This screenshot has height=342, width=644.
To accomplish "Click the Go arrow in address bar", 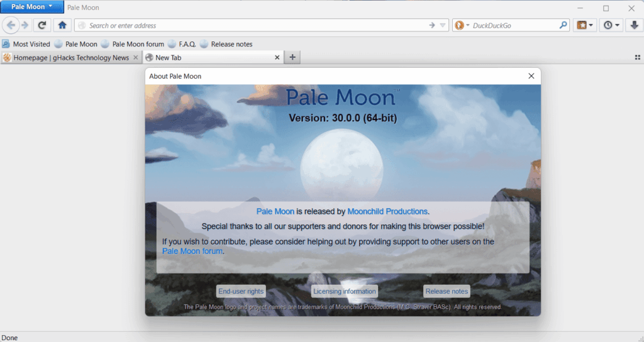I will coord(432,25).
